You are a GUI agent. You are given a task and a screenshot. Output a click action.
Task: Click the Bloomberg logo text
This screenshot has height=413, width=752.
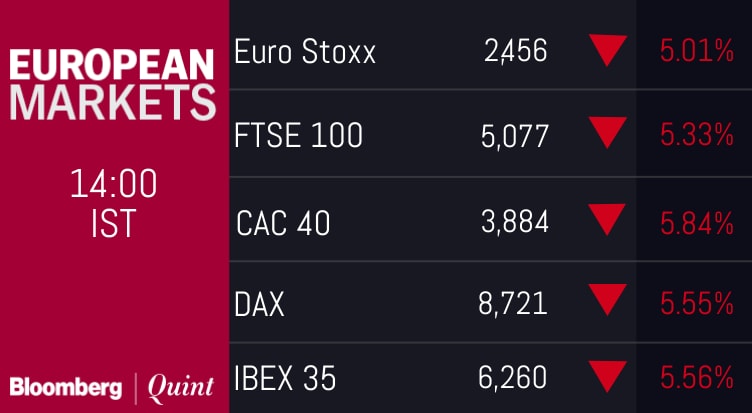[x=66, y=385]
